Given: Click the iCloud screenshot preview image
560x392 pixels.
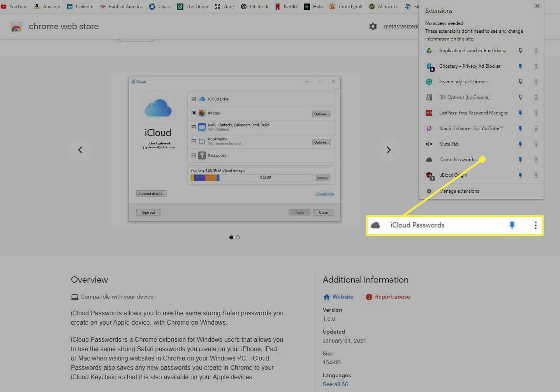Looking at the screenshot, I should [234, 149].
